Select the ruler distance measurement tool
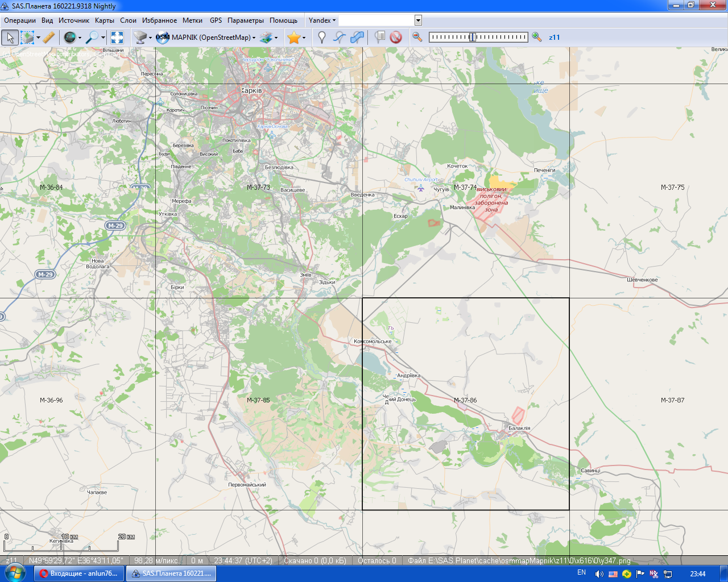Image resolution: width=728 pixels, height=582 pixels. point(49,38)
